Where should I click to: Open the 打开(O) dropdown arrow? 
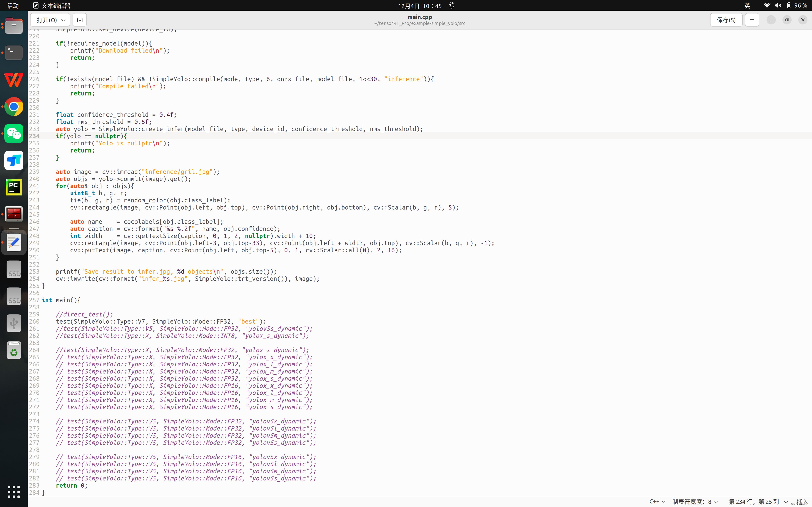pyautogui.click(x=63, y=20)
